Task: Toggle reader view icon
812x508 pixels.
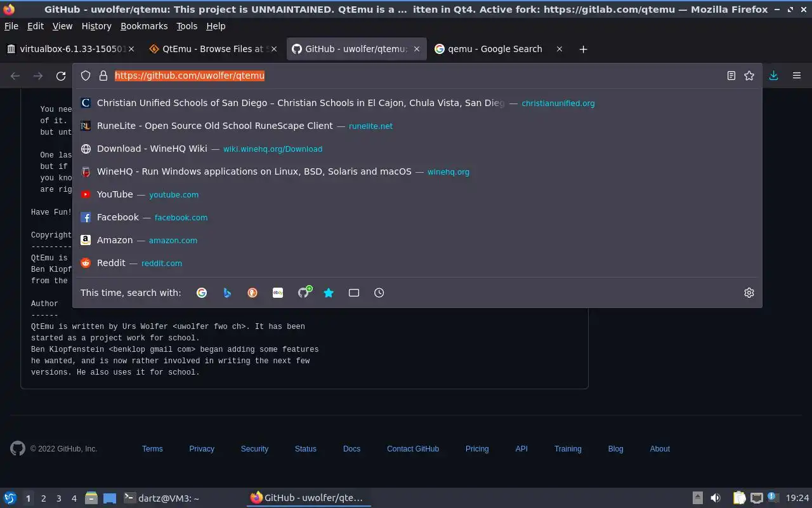Action: (x=731, y=76)
